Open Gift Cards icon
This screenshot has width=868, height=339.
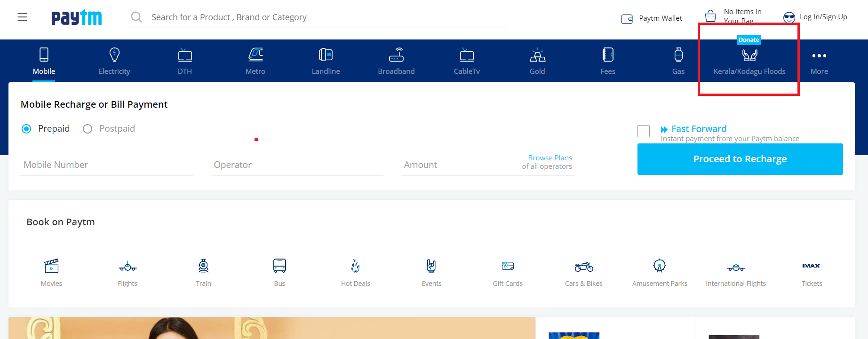click(508, 266)
